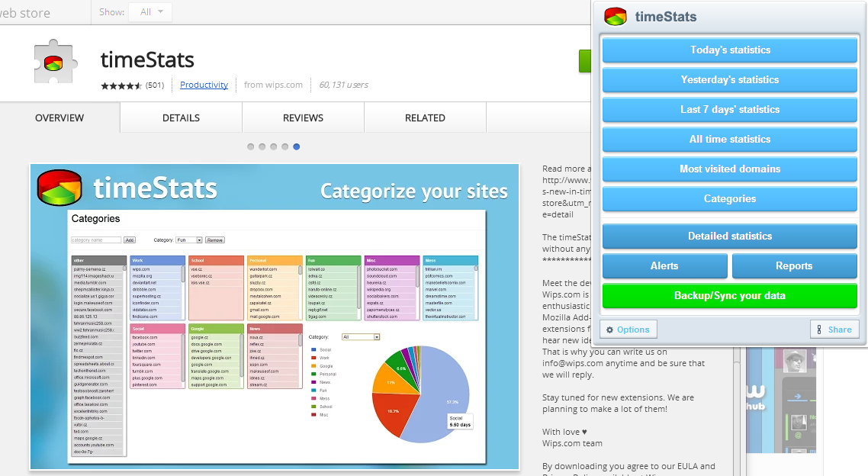
Task: Click the 'With love ♥' description line
Action: 564,432
